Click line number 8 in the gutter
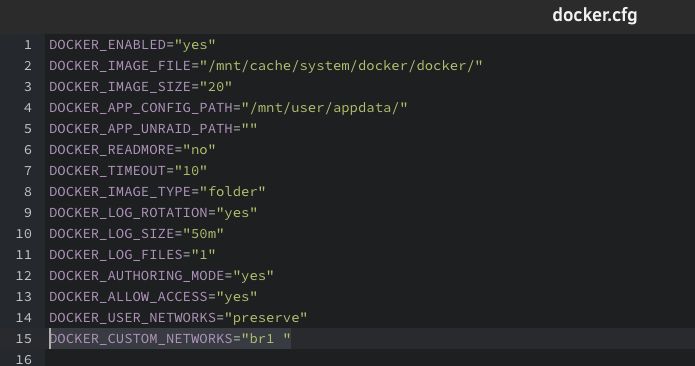This screenshot has width=695, height=366. (28, 191)
